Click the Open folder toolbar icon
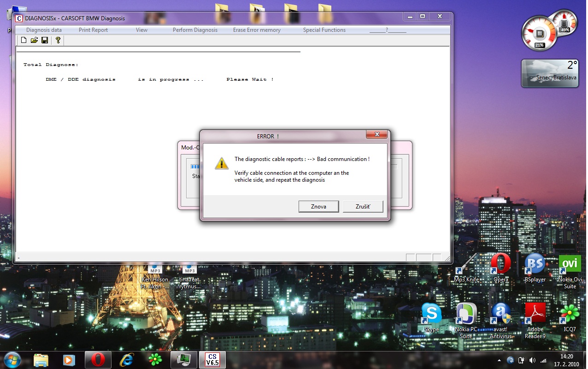Viewport: 588px width, 369px height. [x=34, y=41]
